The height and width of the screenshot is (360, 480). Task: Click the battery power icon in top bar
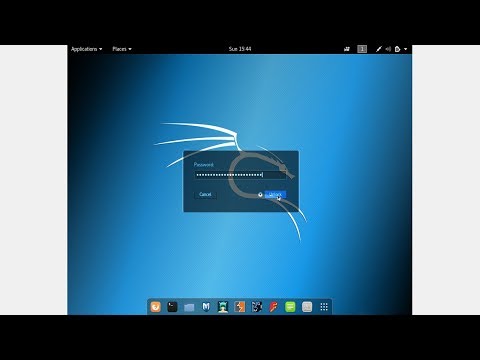(x=397, y=49)
